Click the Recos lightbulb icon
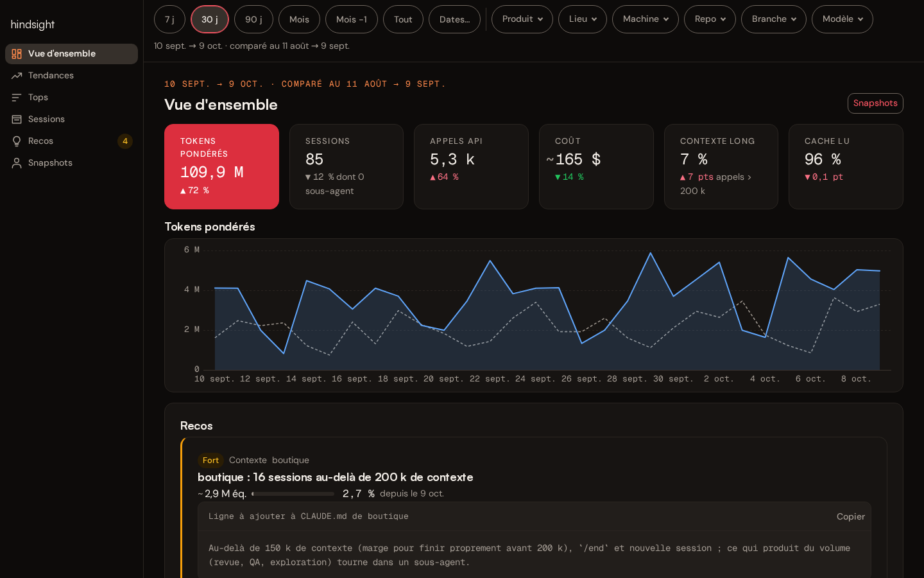This screenshot has height=578, width=924. (x=17, y=141)
